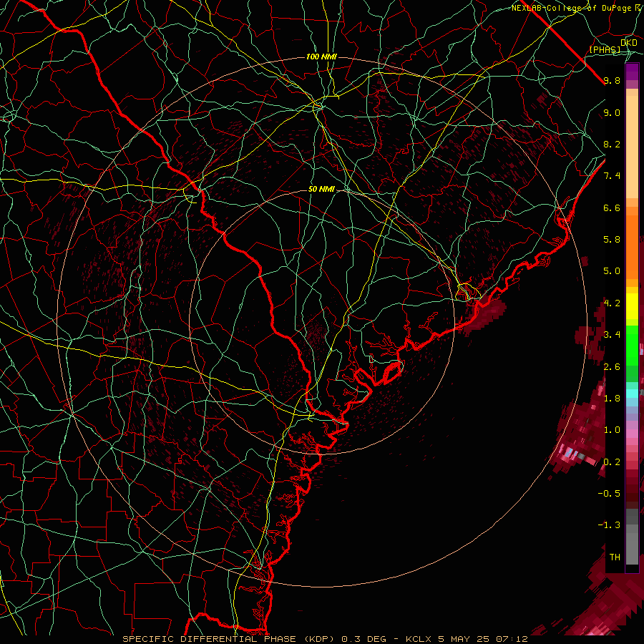Viewport: 644px width, 644px height.
Task: Click the 9.0 color scale value
Action: click(x=612, y=112)
